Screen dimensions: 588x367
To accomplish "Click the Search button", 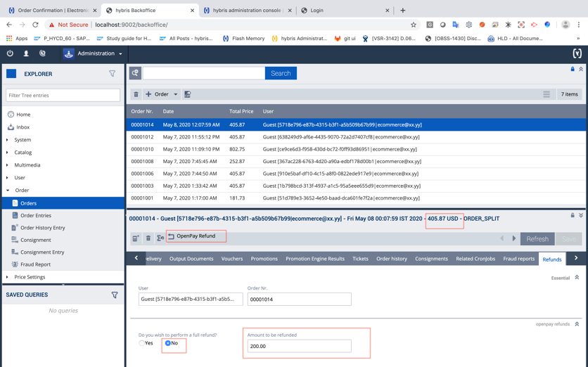I will (x=281, y=73).
